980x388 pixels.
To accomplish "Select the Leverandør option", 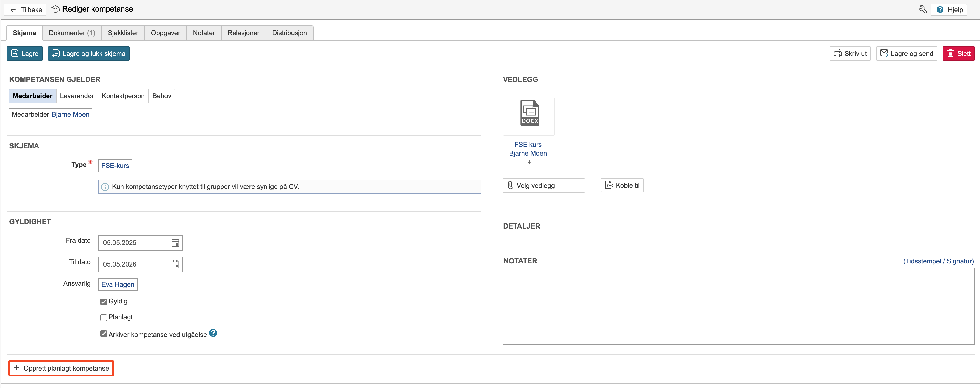I will tap(77, 96).
